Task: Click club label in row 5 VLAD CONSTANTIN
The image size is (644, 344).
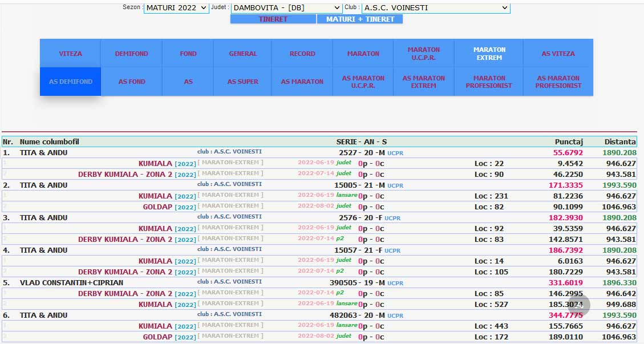Action: [x=229, y=281]
